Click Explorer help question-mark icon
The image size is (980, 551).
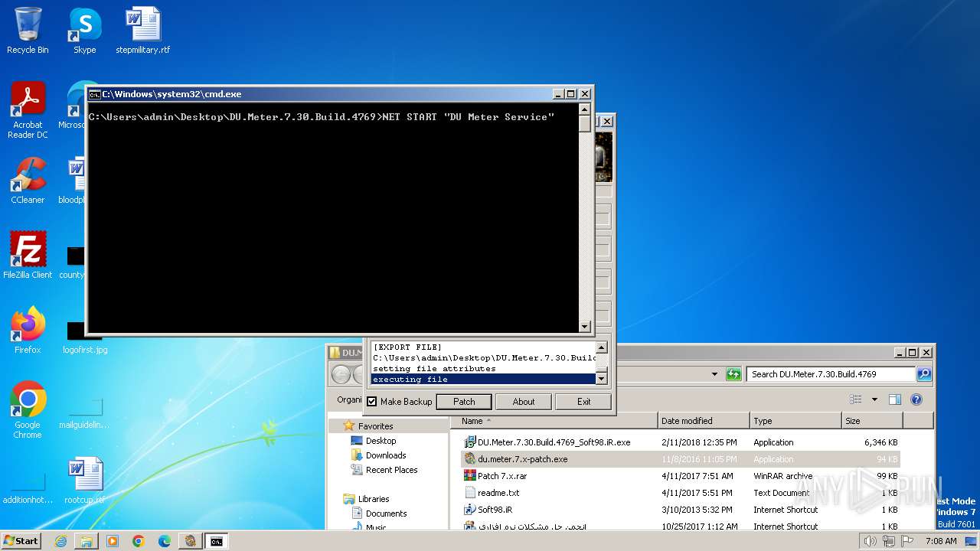coord(916,399)
